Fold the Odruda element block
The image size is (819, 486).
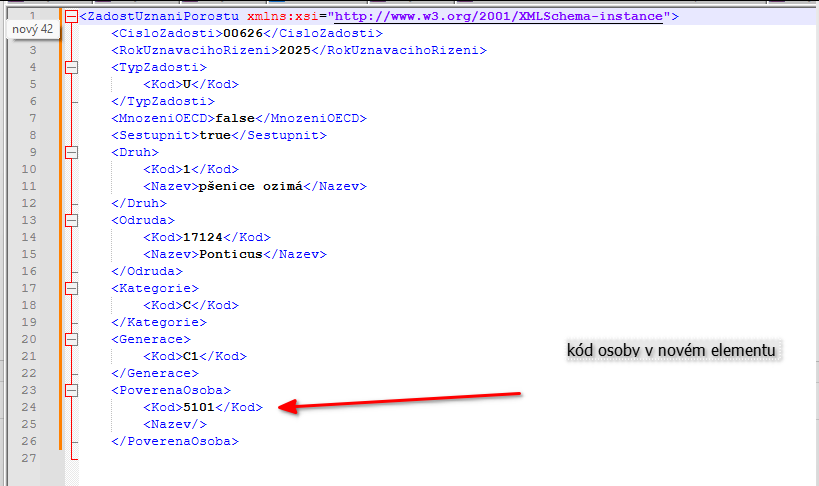70,220
